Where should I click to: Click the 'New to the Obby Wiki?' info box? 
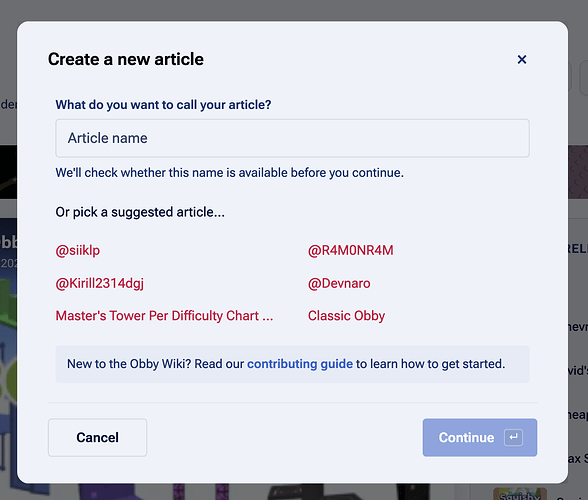coord(292,364)
